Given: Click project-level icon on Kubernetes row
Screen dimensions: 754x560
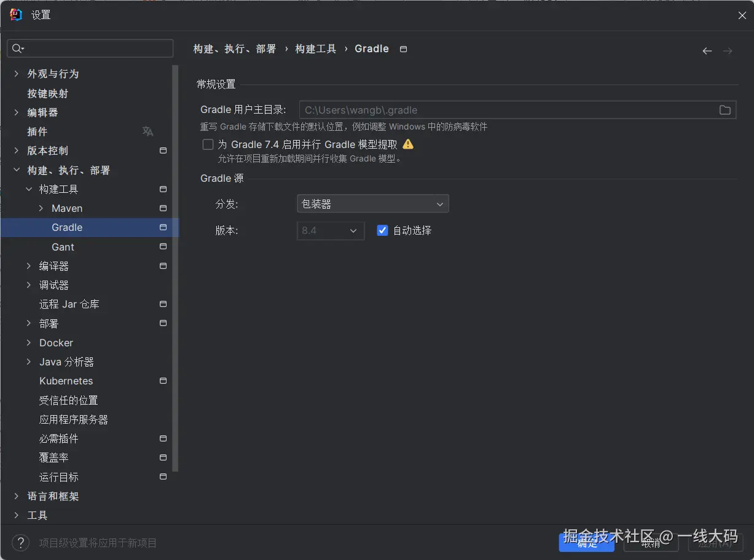Looking at the screenshot, I should (163, 381).
